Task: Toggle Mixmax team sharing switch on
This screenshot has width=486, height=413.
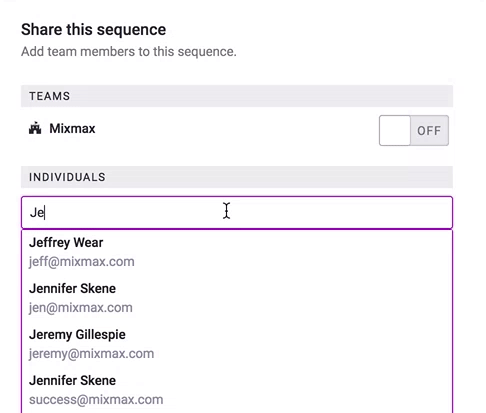Action: click(x=414, y=130)
